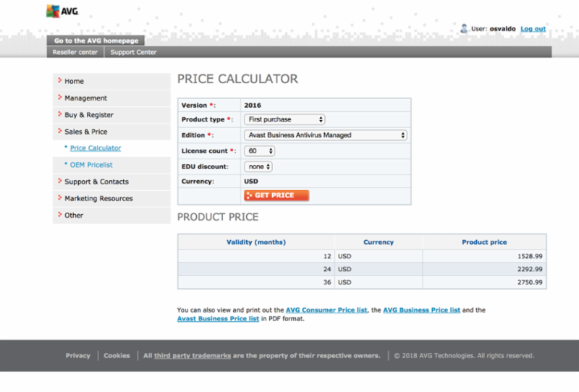
Task: Open the Edition dropdown menu
Action: [x=326, y=135]
